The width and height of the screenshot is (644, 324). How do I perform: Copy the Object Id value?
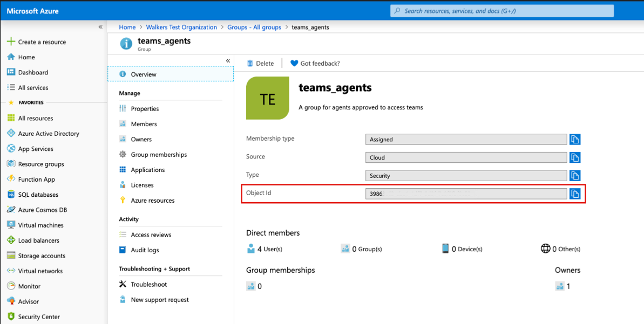pos(574,194)
